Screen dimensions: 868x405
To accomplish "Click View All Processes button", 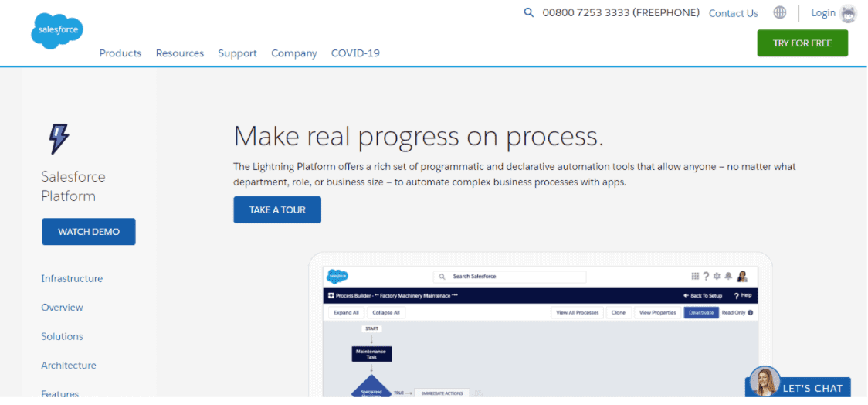I will pyautogui.click(x=578, y=312).
